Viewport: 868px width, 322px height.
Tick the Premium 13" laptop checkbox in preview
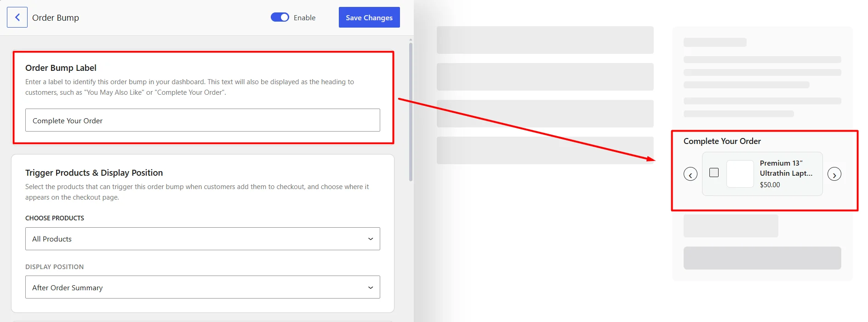[x=714, y=172]
